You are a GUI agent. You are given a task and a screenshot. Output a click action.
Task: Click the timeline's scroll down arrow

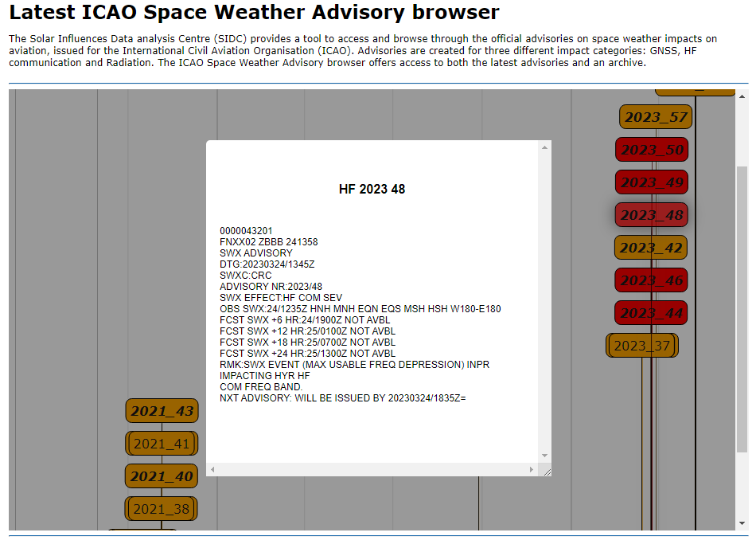(x=742, y=523)
